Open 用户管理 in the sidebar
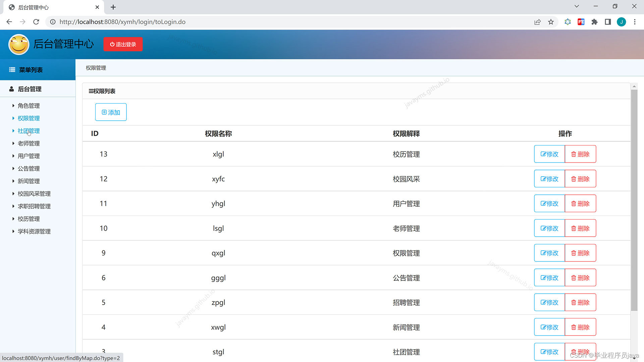This screenshot has width=644, height=362. [29, 156]
